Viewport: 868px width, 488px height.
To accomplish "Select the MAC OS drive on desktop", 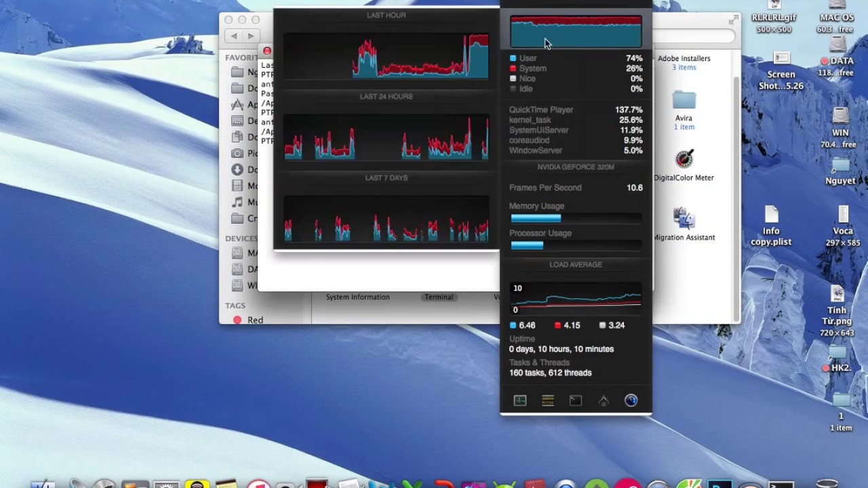I will 837,18.
